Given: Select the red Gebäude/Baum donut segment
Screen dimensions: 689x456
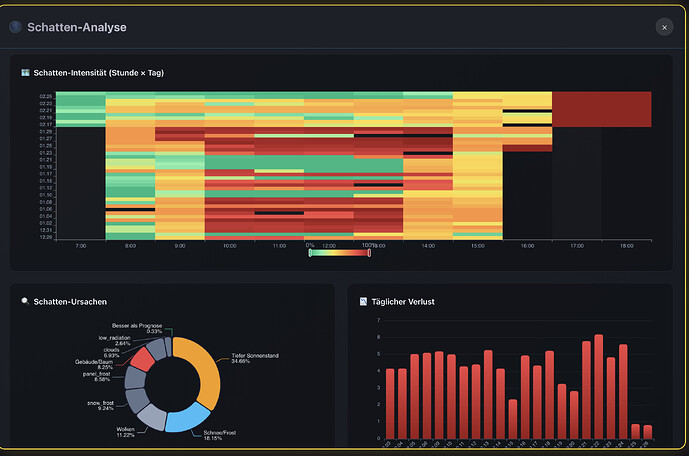Looking at the screenshot, I should (142, 359).
